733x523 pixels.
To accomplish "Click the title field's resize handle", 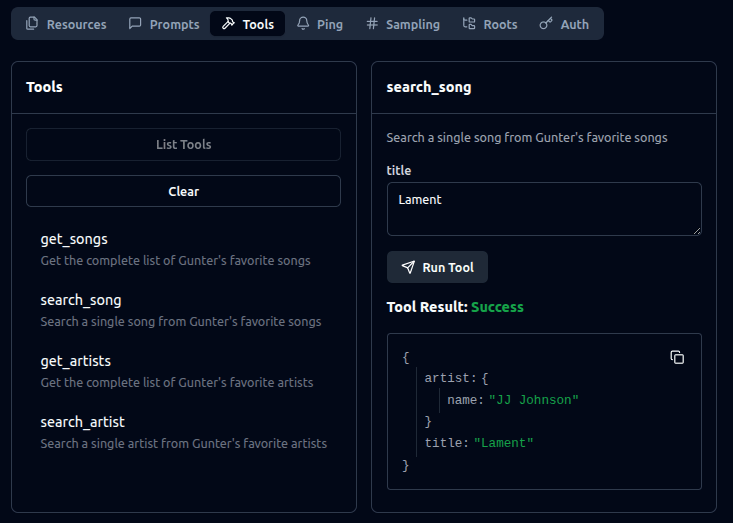I will [696, 230].
